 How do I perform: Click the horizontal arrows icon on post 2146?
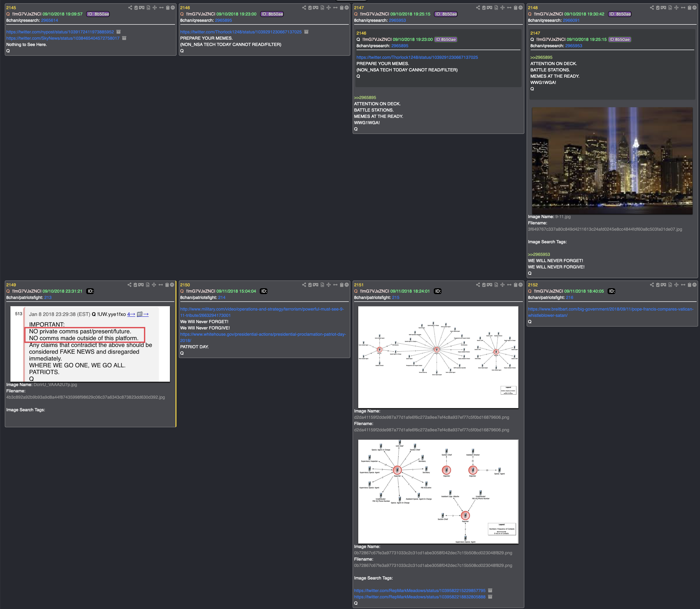pyautogui.click(x=335, y=8)
